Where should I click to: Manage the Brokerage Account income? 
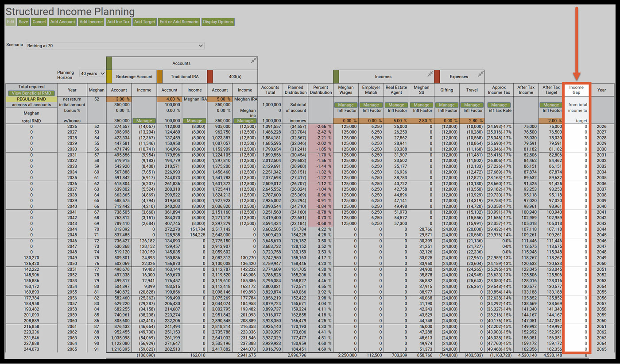pos(144,120)
